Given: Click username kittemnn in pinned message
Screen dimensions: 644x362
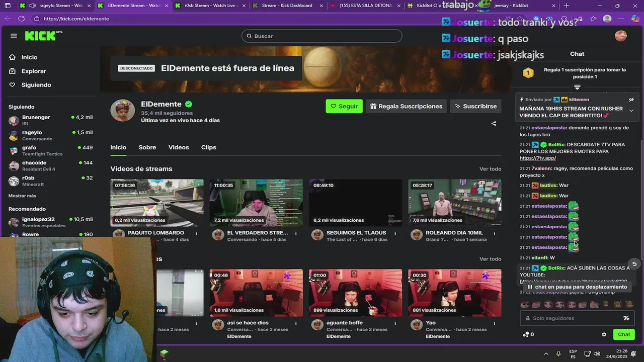Looking at the screenshot, I should tap(579, 100).
